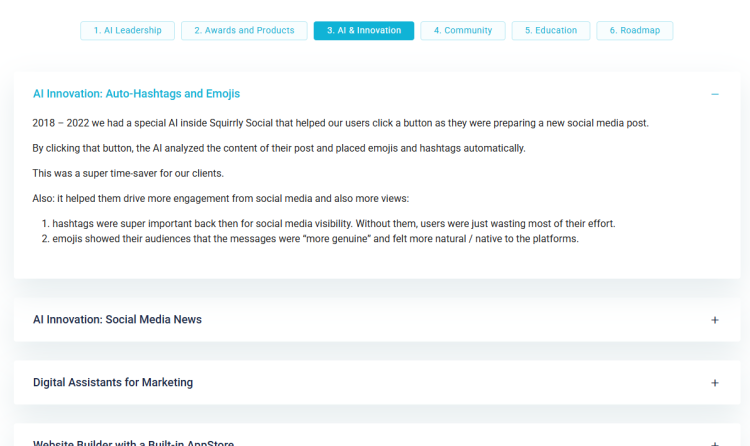Go to the 4. Community tab
Viewport: 750px width, 446px height.
463,31
